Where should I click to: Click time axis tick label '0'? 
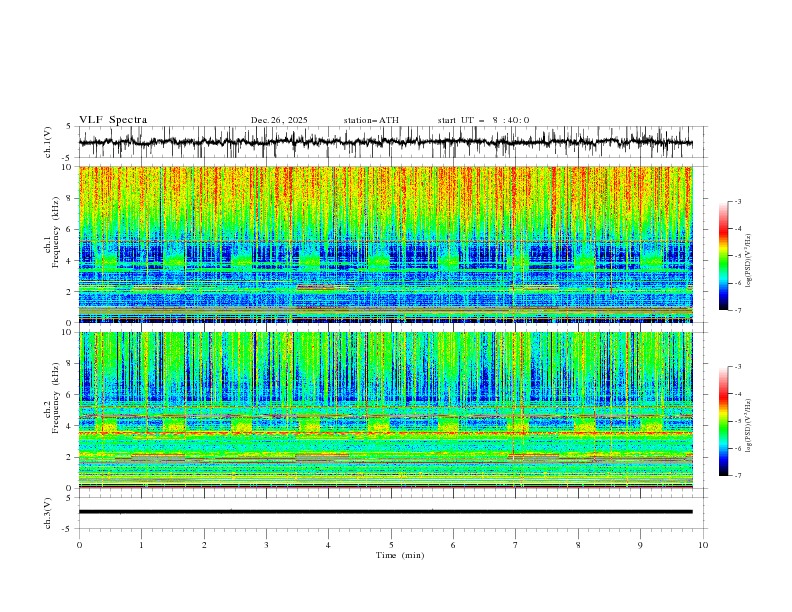(x=79, y=545)
